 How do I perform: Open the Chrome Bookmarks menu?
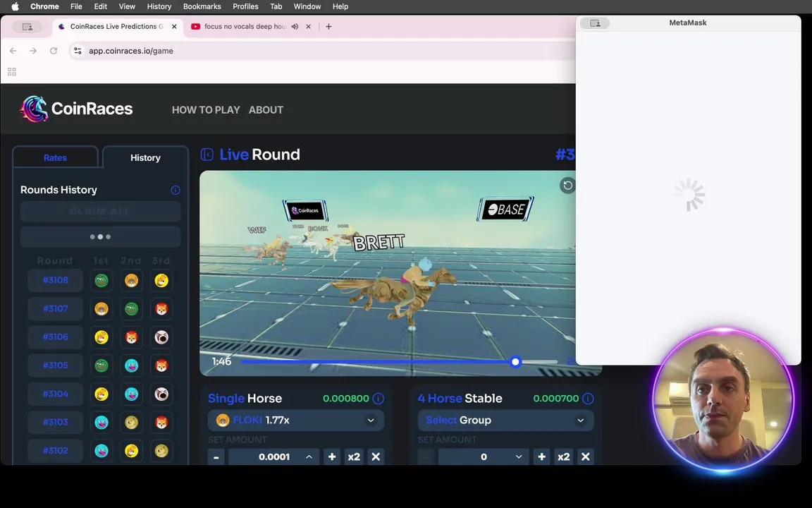(202, 6)
